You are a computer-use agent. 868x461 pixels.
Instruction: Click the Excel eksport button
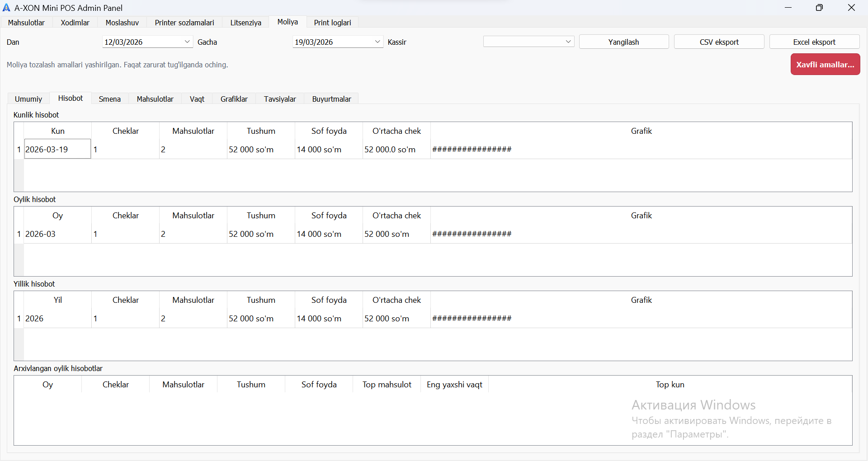tap(814, 42)
